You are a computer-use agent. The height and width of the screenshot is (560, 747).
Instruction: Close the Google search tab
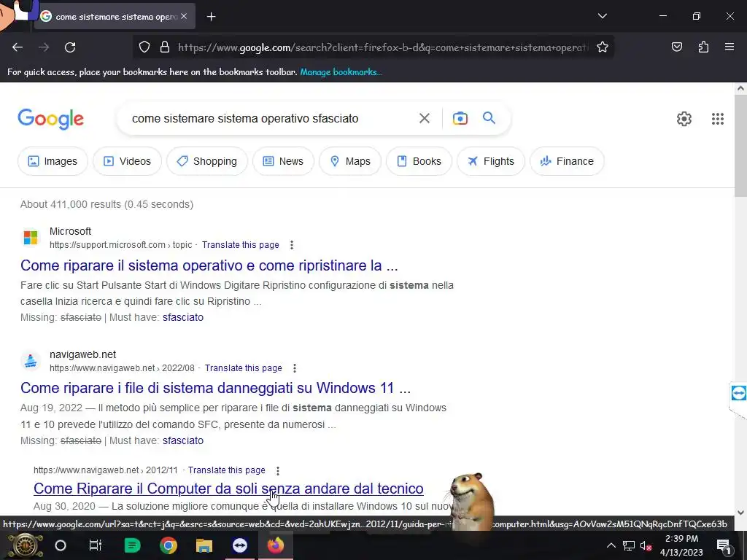coord(184,16)
